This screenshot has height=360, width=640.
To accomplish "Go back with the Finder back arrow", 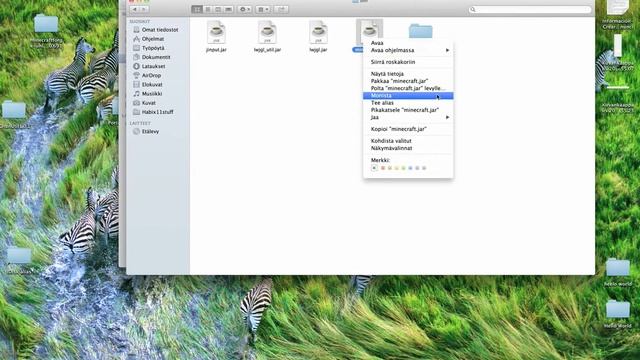I will (x=135, y=9).
